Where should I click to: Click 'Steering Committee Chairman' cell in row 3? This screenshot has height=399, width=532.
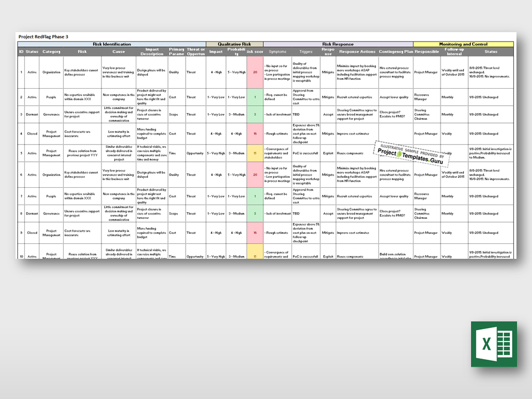click(x=427, y=114)
